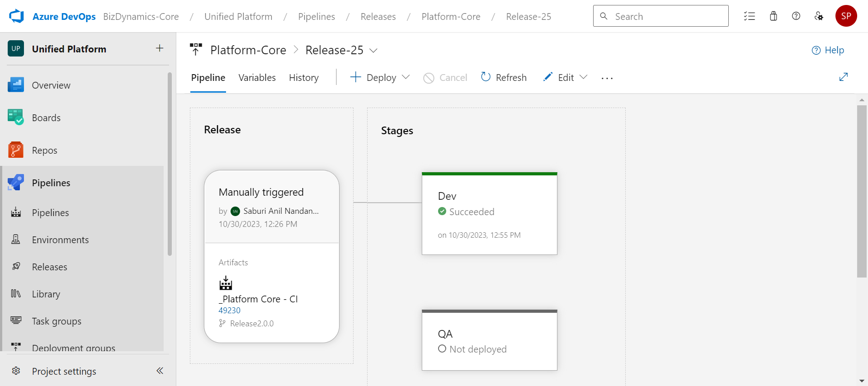Open artifact build link 49230
The height and width of the screenshot is (386, 868).
click(x=230, y=311)
